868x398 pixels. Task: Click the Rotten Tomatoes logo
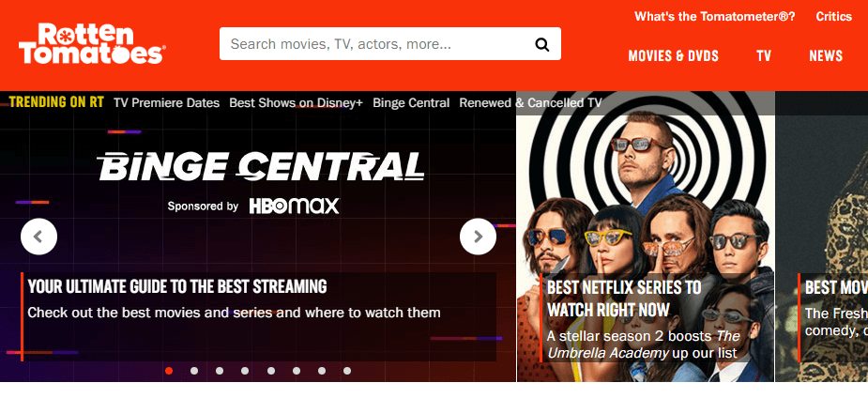92,43
